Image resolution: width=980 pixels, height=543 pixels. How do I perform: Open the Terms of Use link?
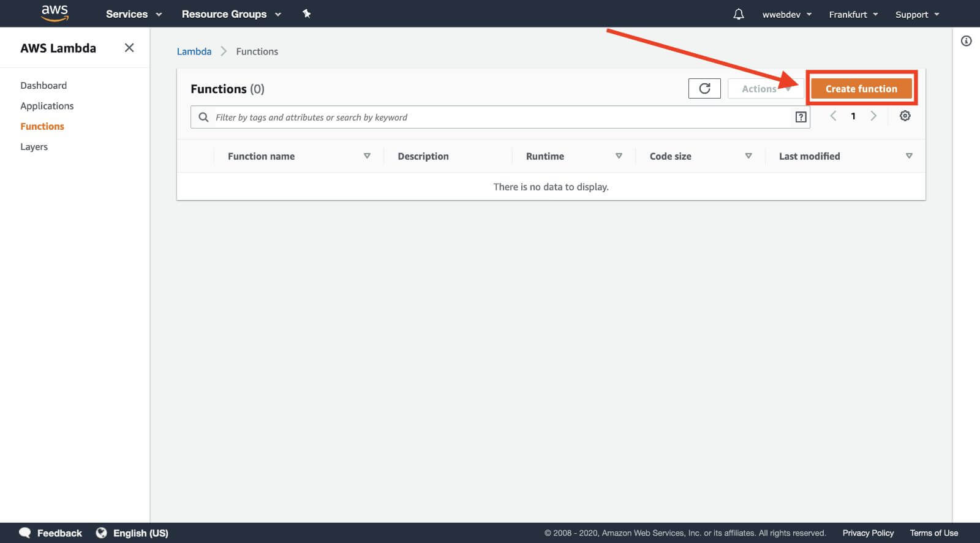[934, 533]
